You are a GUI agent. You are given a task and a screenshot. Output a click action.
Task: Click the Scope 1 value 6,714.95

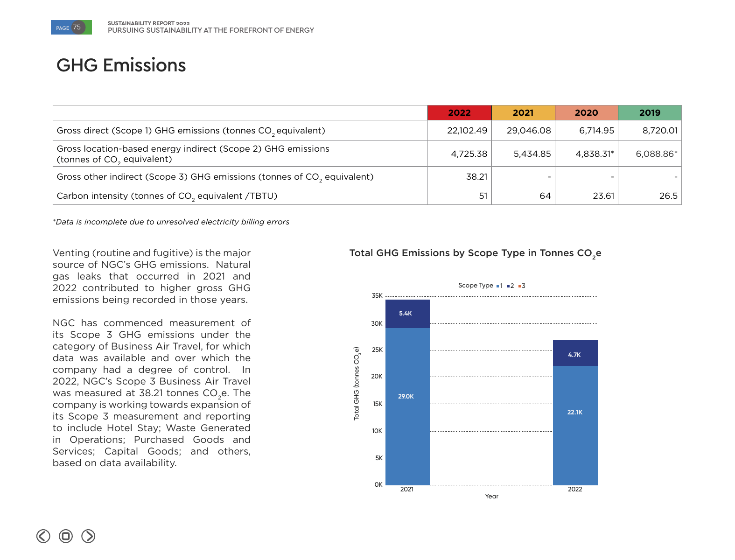[596, 131]
